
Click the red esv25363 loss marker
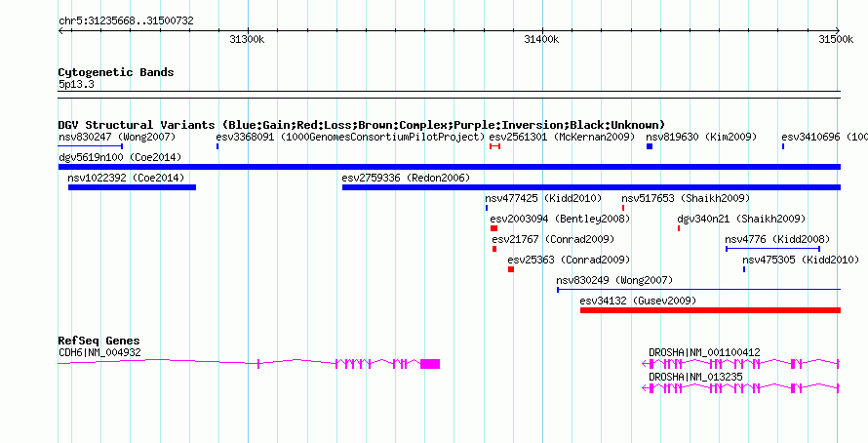pyautogui.click(x=511, y=269)
